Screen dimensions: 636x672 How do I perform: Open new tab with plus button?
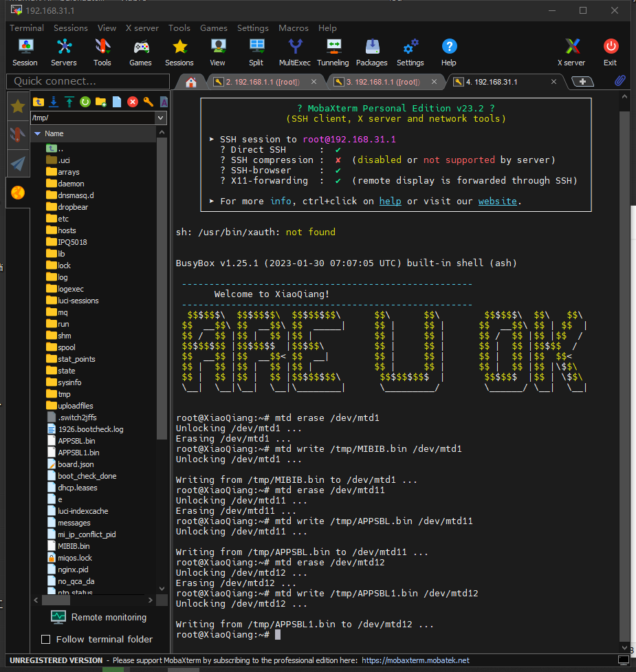point(582,82)
